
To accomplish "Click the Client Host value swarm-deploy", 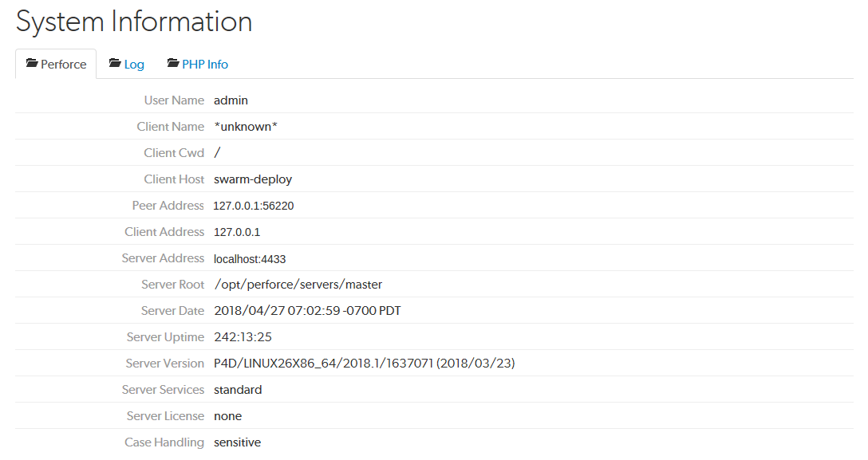I will (x=253, y=179).
